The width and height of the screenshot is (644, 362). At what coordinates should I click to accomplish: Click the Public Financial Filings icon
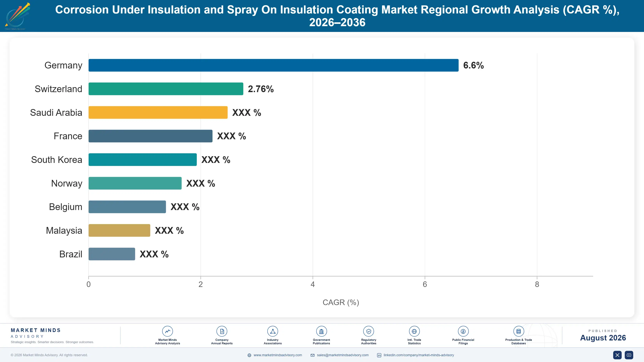(463, 331)
